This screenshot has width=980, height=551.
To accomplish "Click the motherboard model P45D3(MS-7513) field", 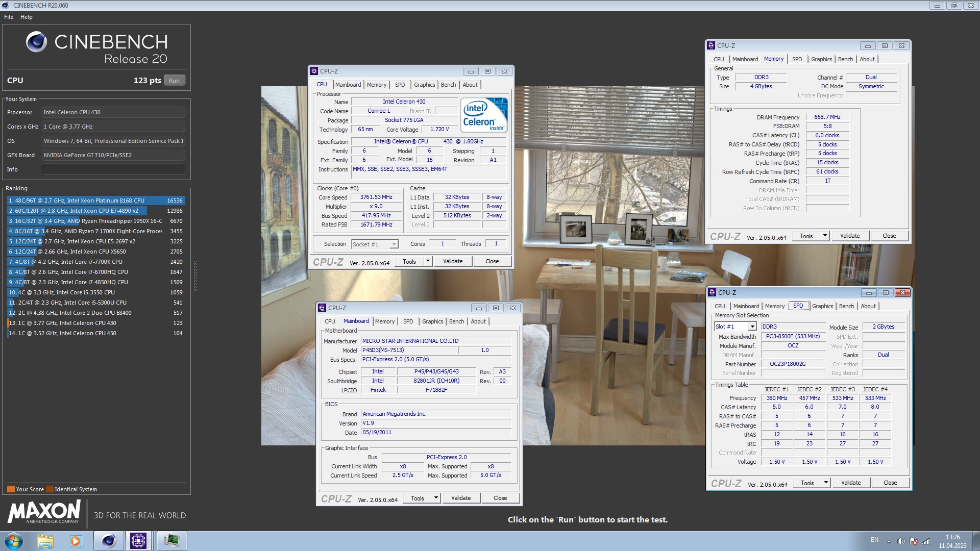I will click(409, 350).
